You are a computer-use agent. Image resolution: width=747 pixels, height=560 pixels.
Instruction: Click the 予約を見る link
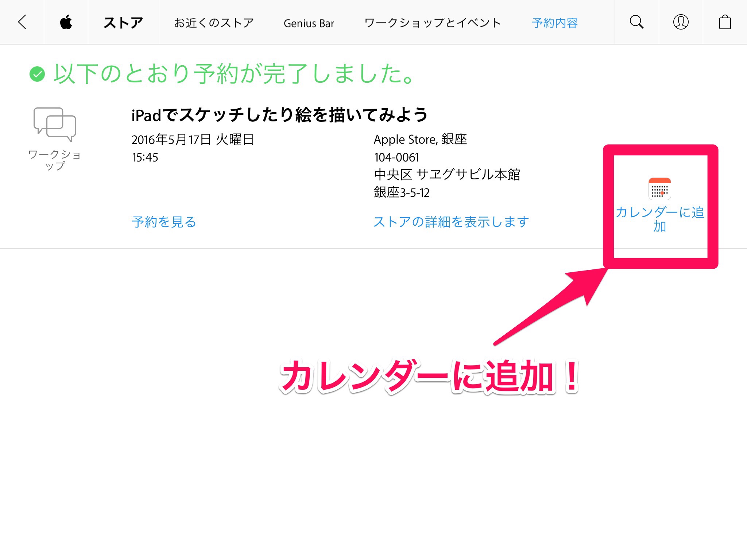(164, 222)
